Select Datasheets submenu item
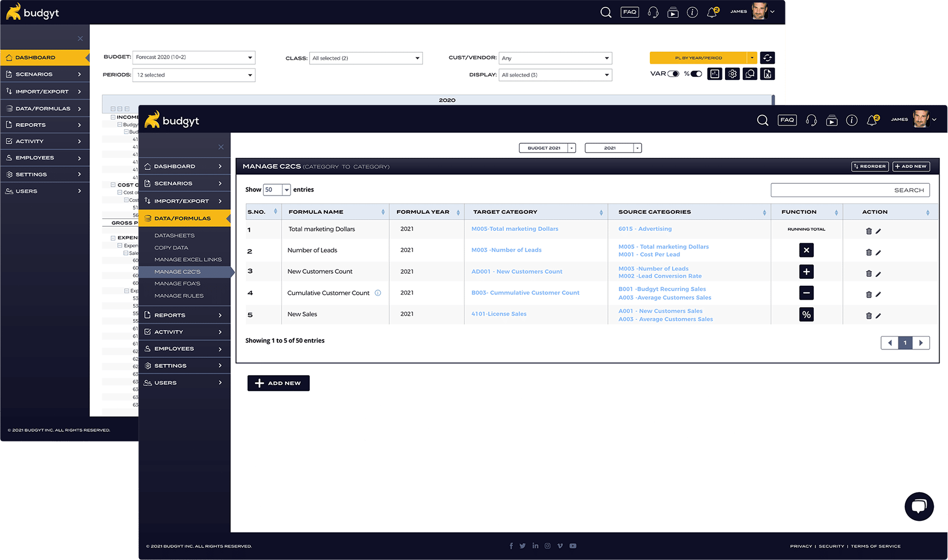The image size is (948, 560). coord(174,236)
